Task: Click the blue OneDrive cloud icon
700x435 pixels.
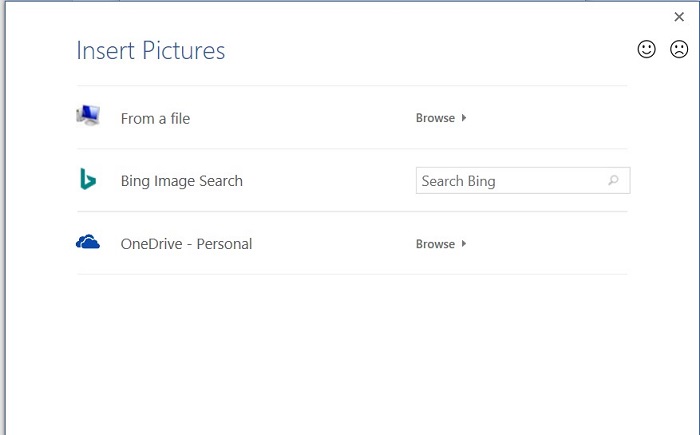Action: 88,242
